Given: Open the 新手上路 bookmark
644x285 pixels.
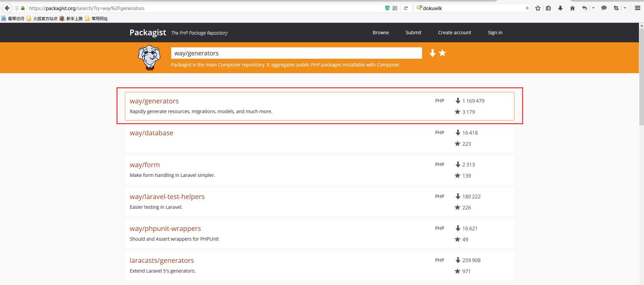Looking at the screenshot, I should pos(71,18).
